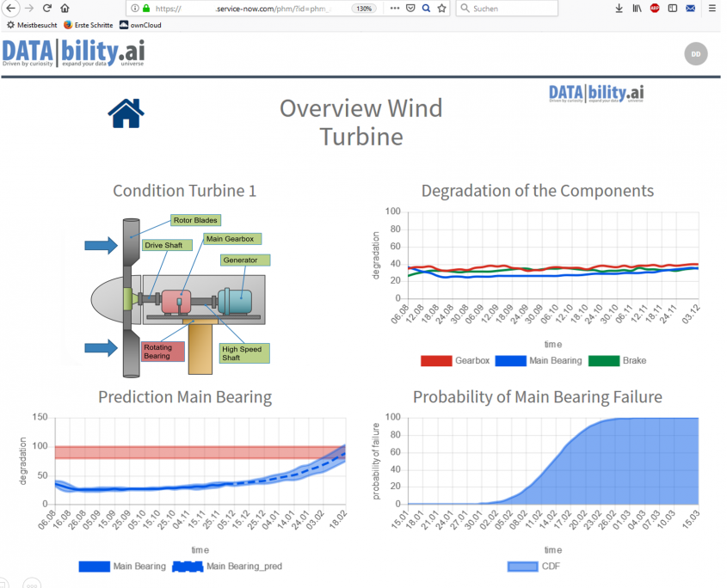The image size is (727, 588).
Task: Click the Pocket save icon
Action: pos(410,9)
